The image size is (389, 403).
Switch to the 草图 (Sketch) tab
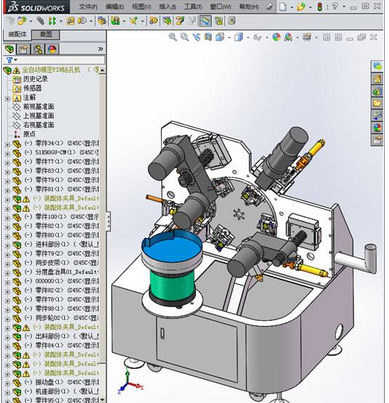coord(46,34)
